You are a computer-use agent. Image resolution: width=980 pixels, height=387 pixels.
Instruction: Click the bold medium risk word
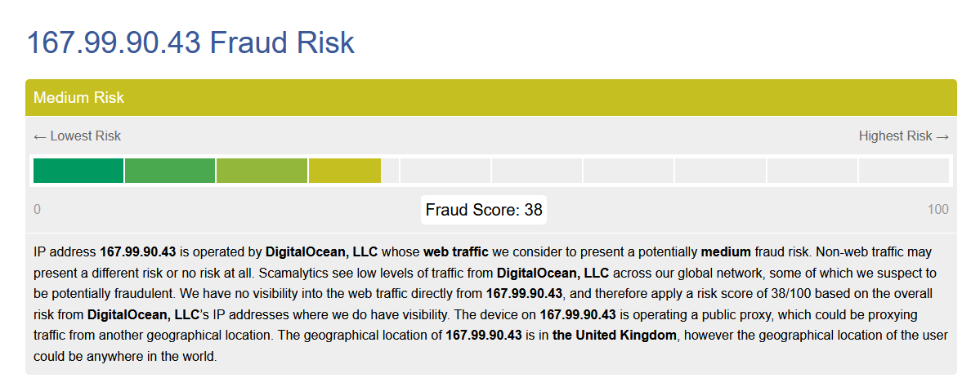click(x=726, y=252)
